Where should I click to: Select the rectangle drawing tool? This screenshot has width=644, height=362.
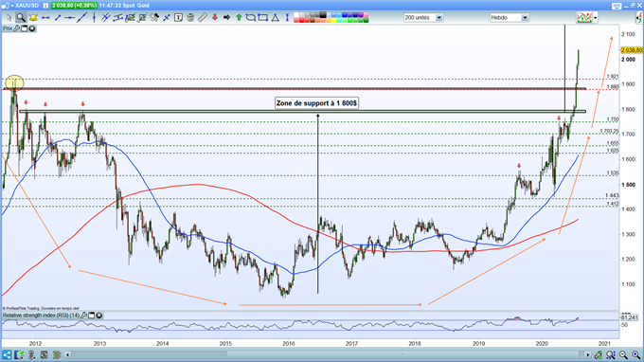[263, 17]
